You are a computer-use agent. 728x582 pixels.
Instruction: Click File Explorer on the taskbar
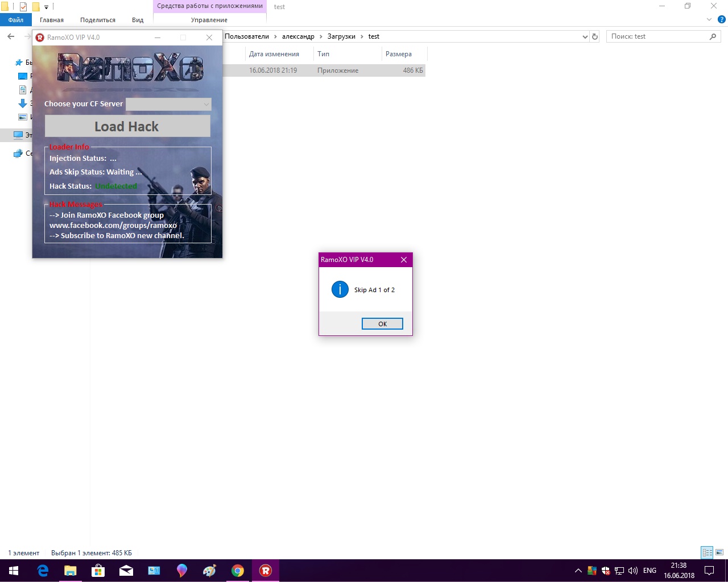[71, 571]
